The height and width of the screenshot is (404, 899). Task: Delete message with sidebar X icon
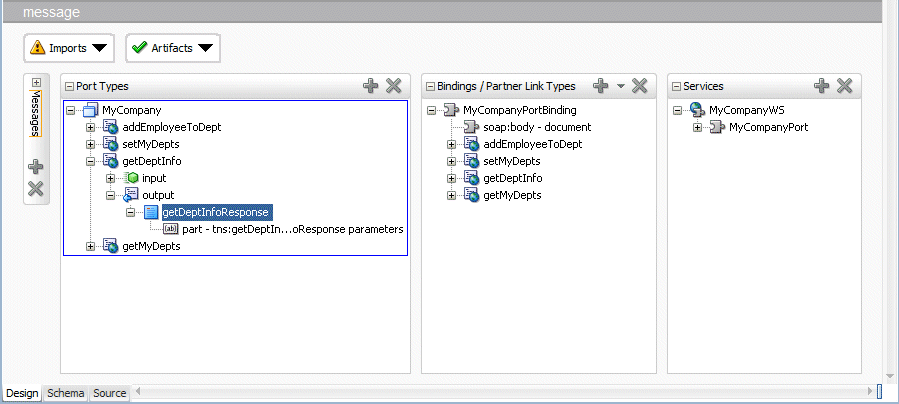click(36, 189)
